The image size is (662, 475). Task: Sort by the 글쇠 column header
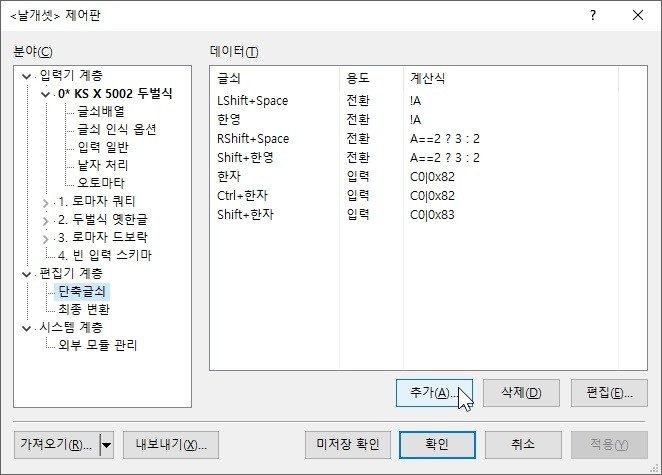click(275, 78)
